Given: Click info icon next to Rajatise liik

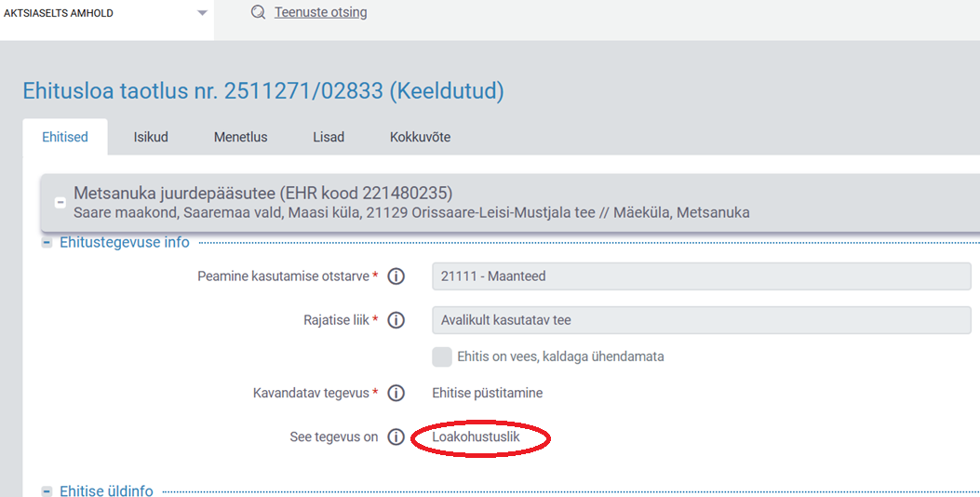Looking at the screenshot, I should coord(396,320).
